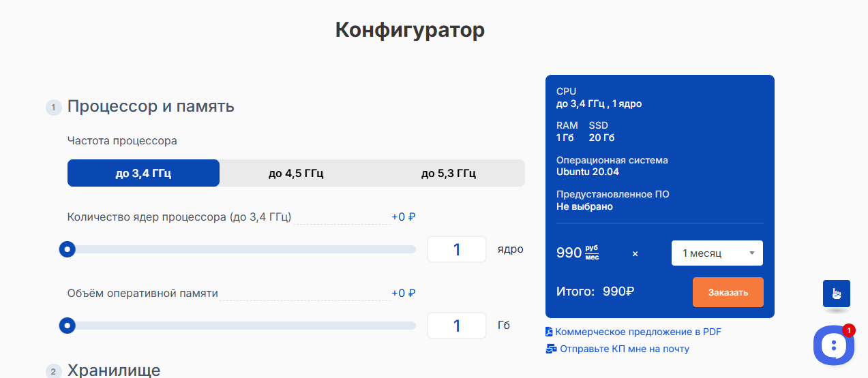Switch processor frequency to до 4,5 ГГц
Image resolution: width=868 pixels, height=378 pixels.
point(296,173)
